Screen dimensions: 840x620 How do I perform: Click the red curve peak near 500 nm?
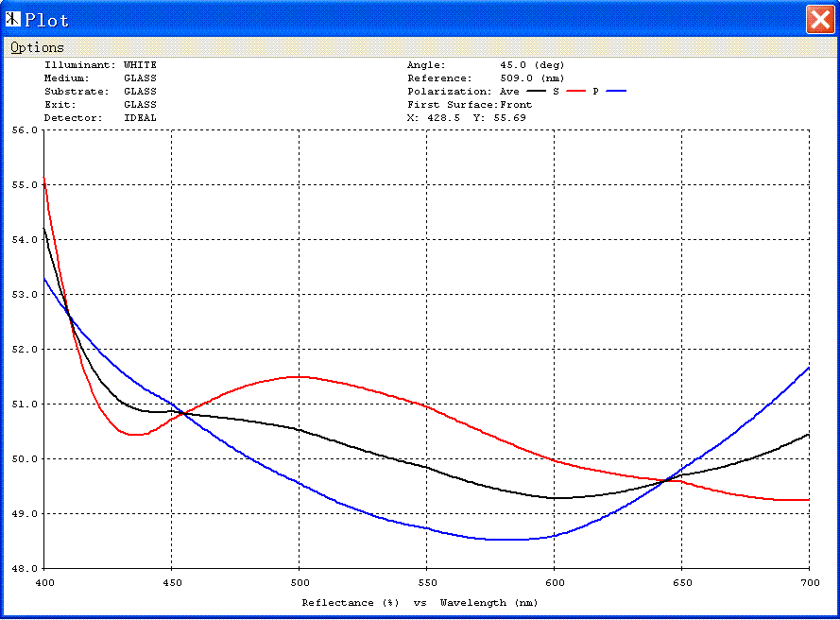(298, 377)
